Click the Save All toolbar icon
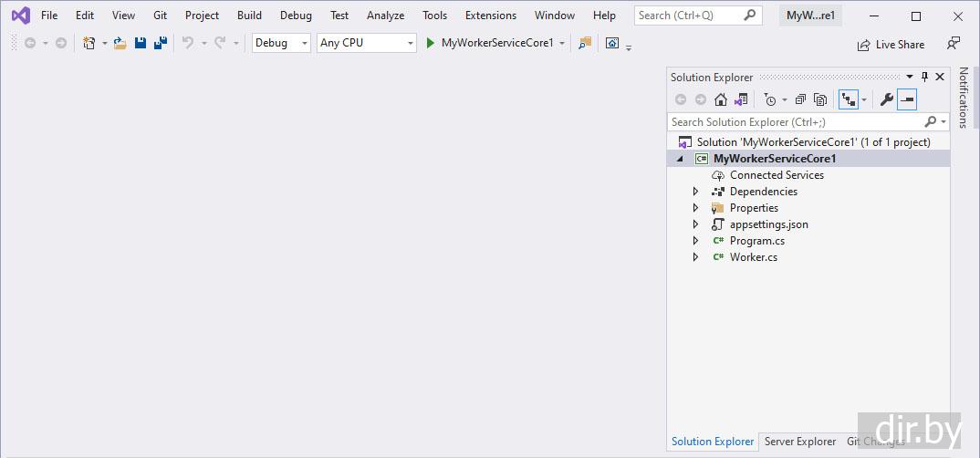 point(160,43)
